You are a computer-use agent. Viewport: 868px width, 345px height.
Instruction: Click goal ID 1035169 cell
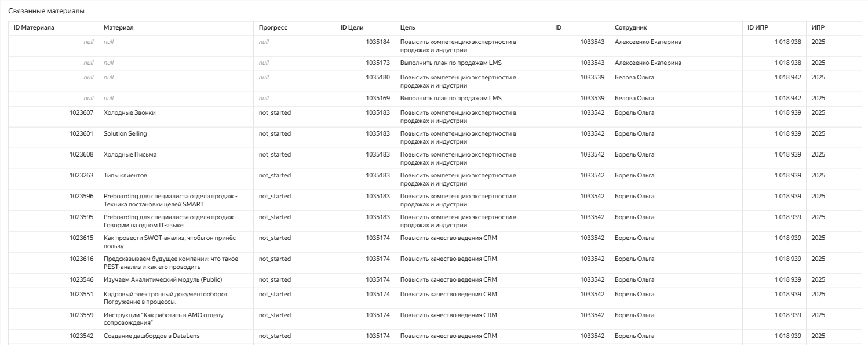pos(377,99)
